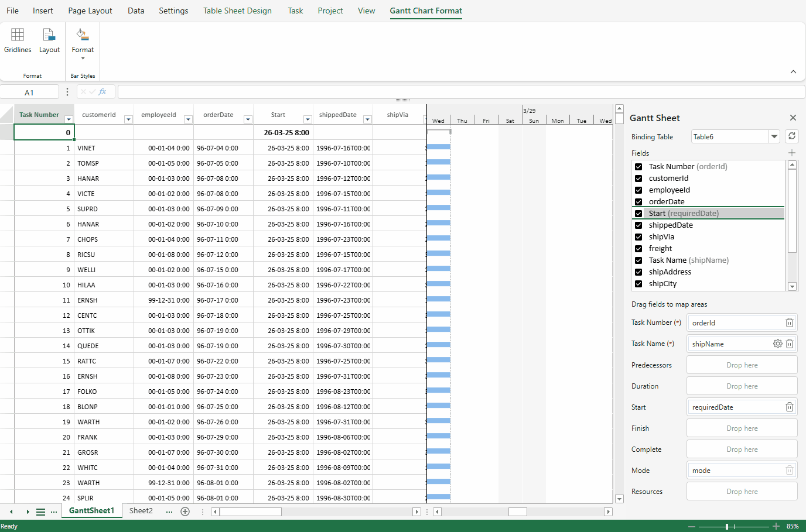Open settings gear for shipName mapping

778,344
